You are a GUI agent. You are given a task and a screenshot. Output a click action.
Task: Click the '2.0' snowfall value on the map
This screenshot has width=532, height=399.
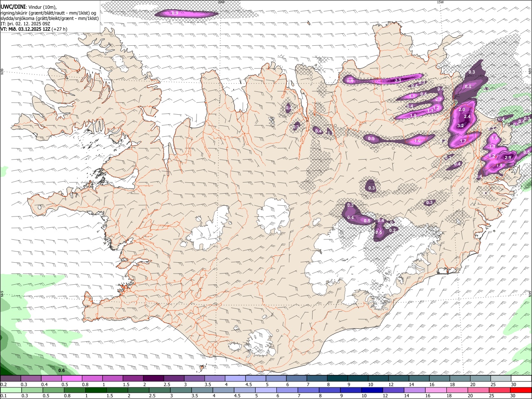pos(462,110)
